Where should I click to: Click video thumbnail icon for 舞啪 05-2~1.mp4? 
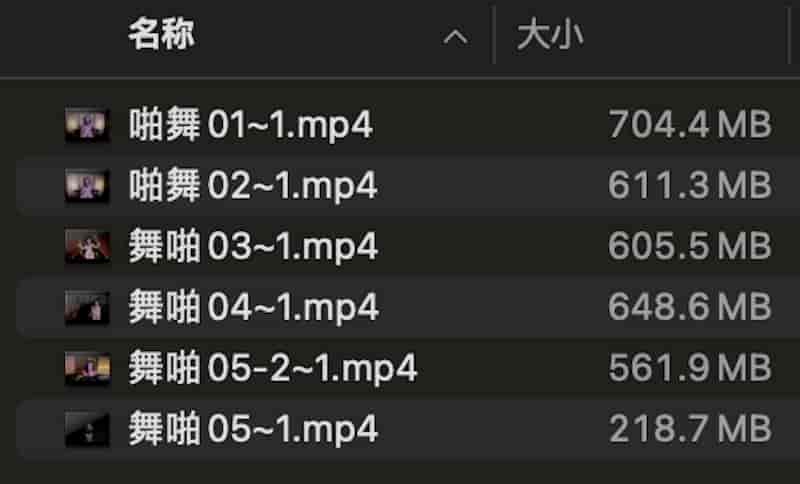point(87,369)
